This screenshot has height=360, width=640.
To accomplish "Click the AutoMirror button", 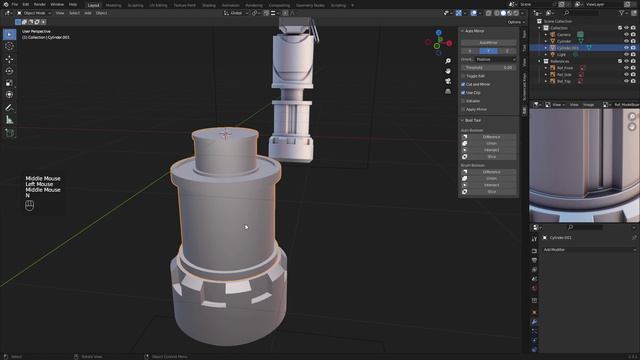I will coord(489,42).
